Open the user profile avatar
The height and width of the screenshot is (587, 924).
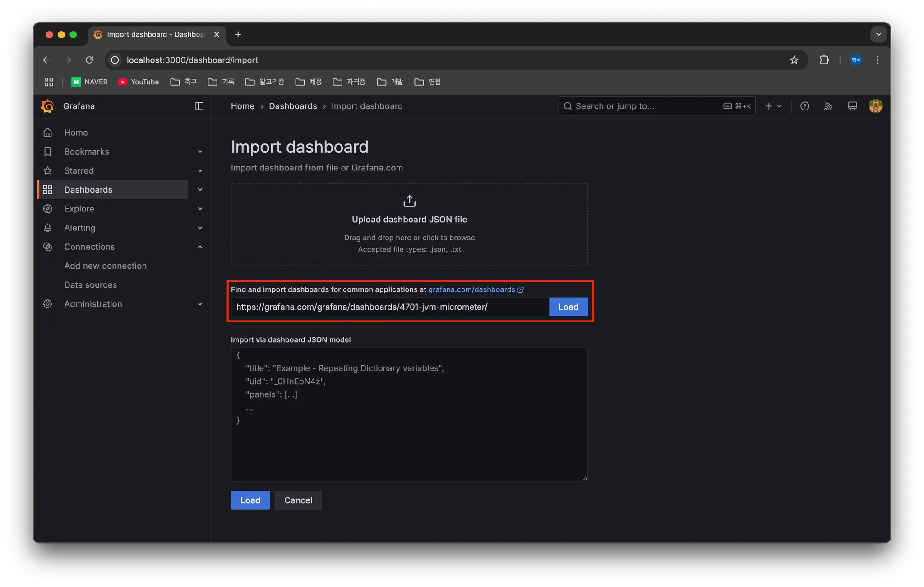875,106
